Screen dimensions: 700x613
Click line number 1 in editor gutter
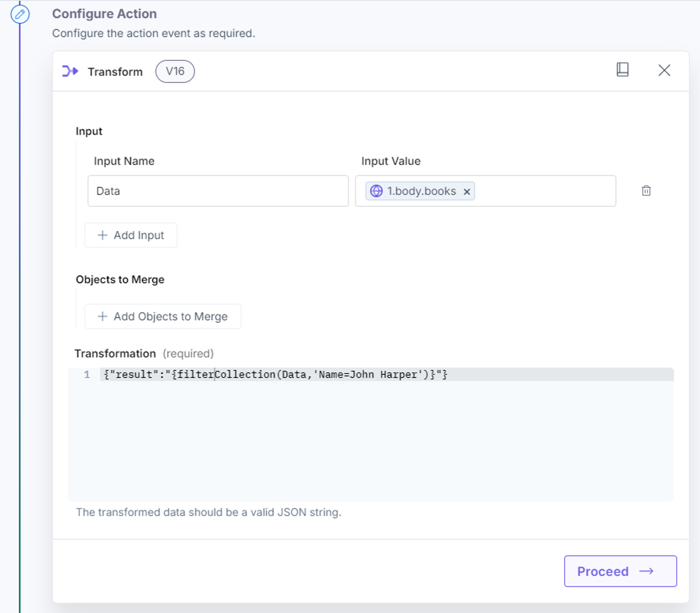click(x=87, y=375)
